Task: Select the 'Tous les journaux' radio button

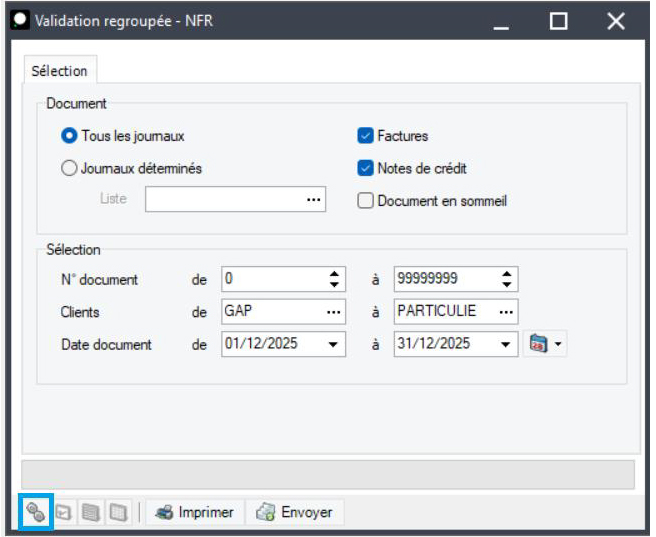Action: point(70,136)
